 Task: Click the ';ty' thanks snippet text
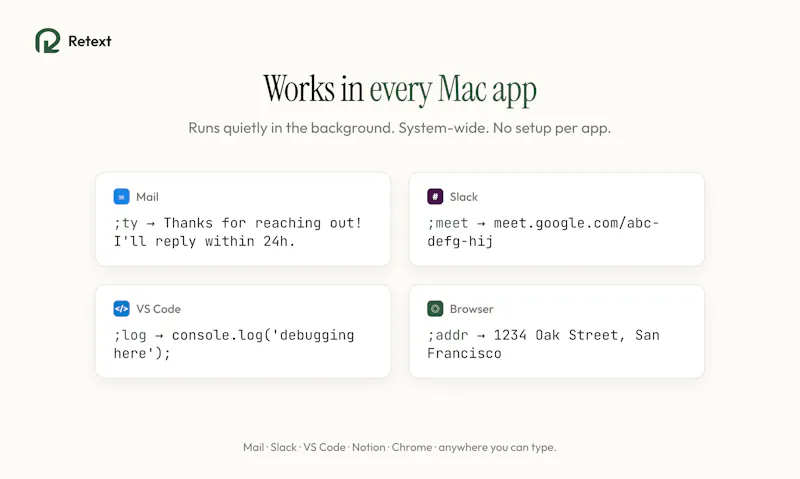click(238, 232)
